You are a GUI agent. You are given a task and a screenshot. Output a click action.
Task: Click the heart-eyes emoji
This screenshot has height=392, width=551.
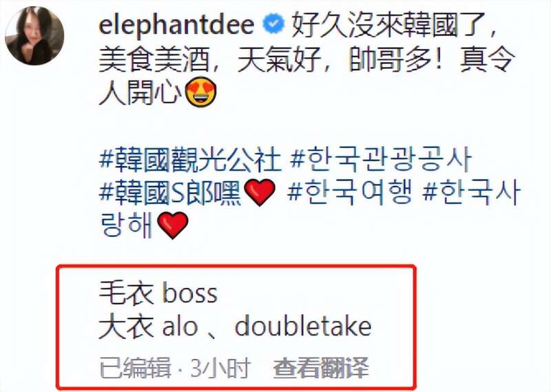point(200,92)
